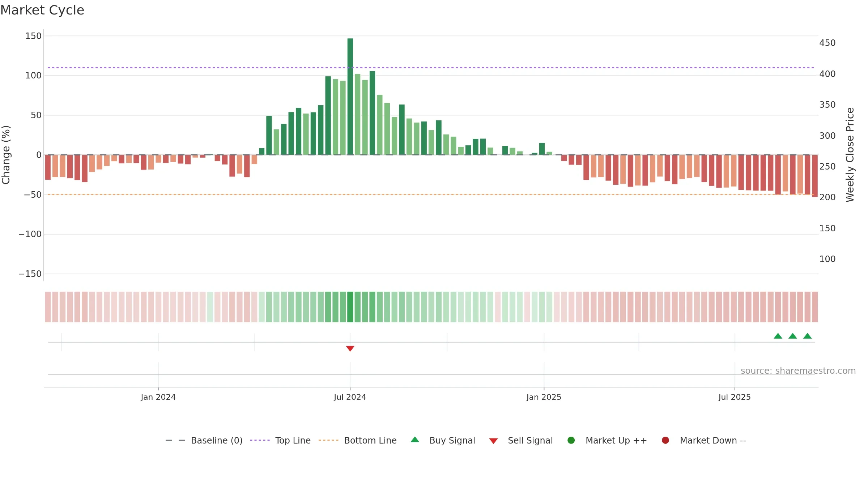Toggle the Sell Signal legend entry
The height and width of the screenshot is (488, 868).
pos(521,440)
